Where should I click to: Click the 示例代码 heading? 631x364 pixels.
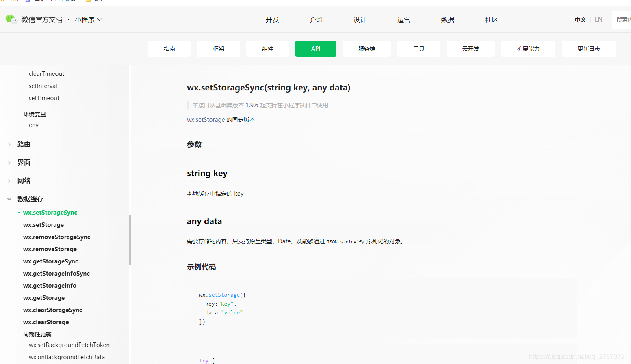point(202,267)
